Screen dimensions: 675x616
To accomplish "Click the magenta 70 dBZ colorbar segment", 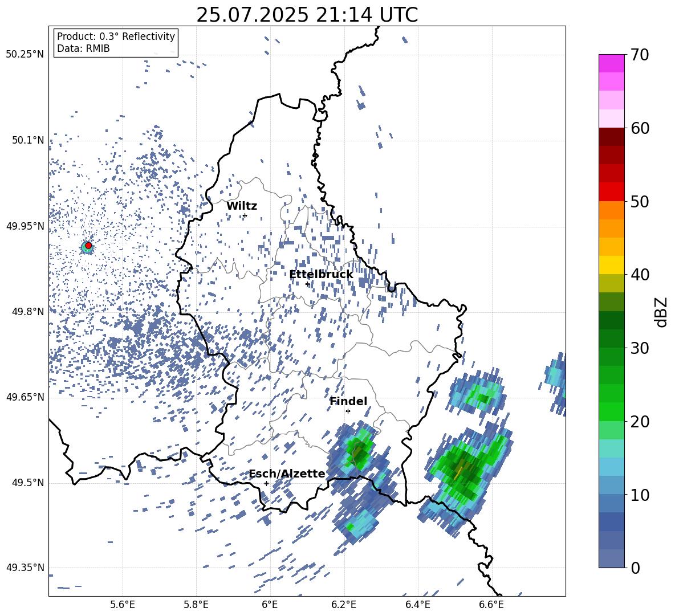I will [611, 63].
